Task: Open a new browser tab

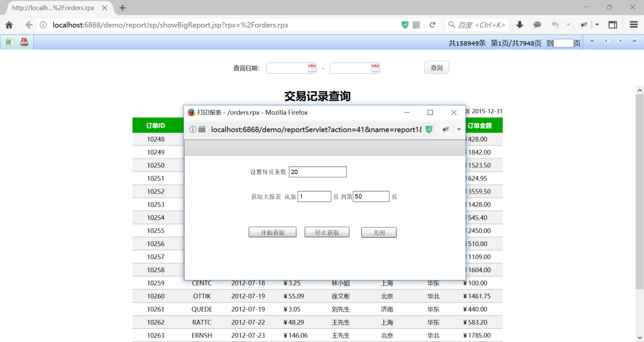Action: (122, 8)
